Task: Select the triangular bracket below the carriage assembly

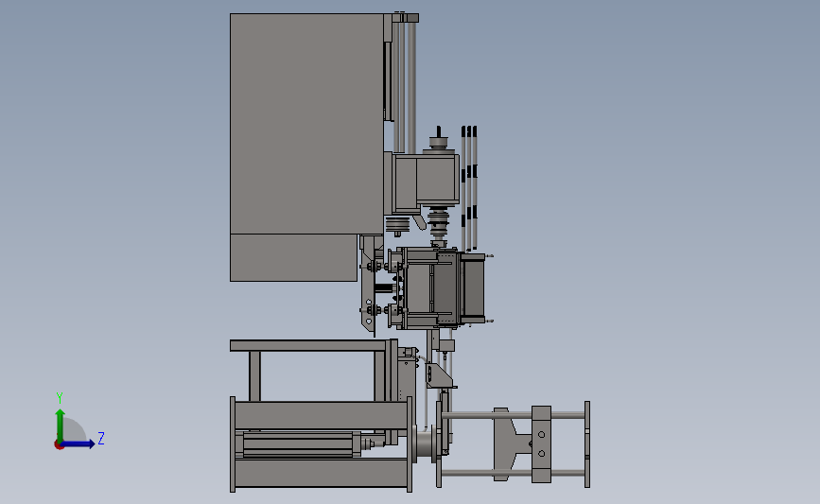Action: pos(439,374)
